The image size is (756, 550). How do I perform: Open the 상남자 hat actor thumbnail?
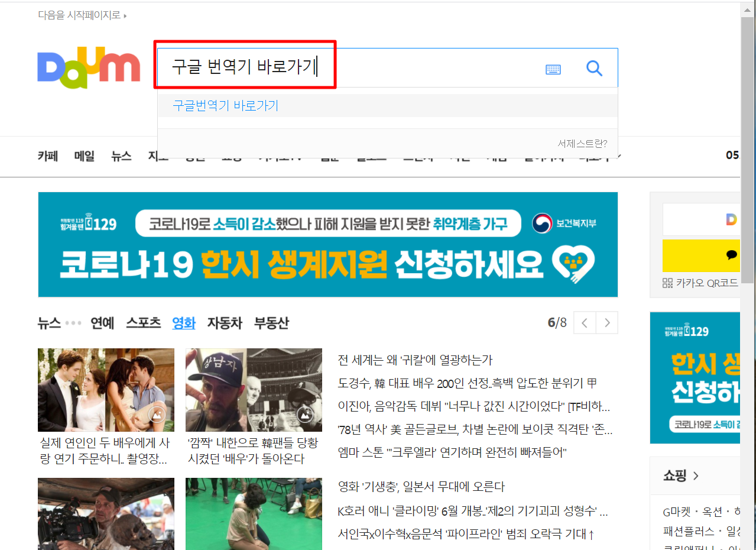[x=254, y=390]
